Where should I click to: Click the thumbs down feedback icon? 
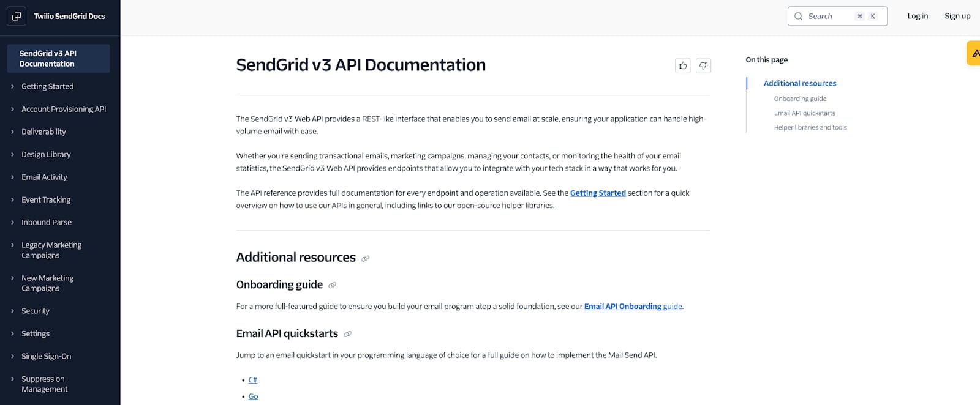click(704, 65)
